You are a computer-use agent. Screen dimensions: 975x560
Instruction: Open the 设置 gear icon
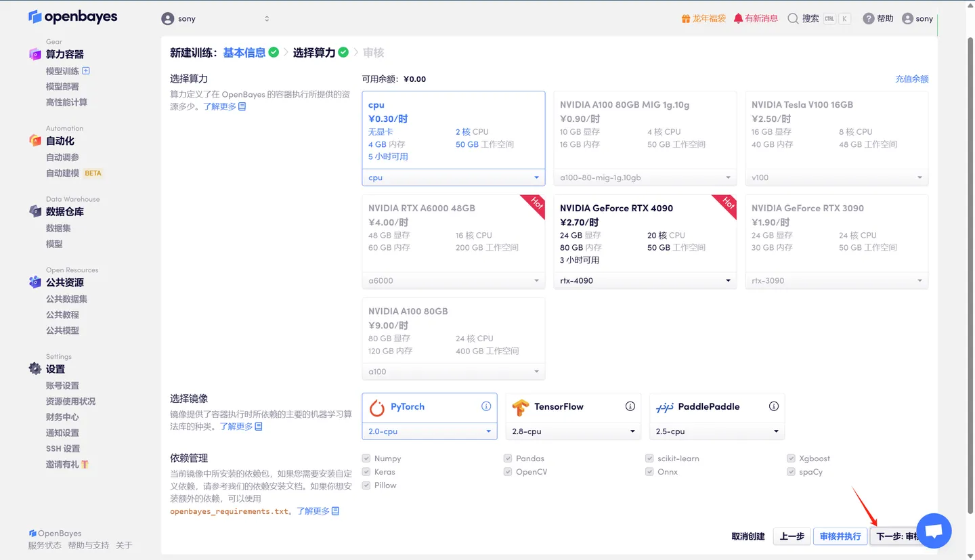(x=35, y=368)
